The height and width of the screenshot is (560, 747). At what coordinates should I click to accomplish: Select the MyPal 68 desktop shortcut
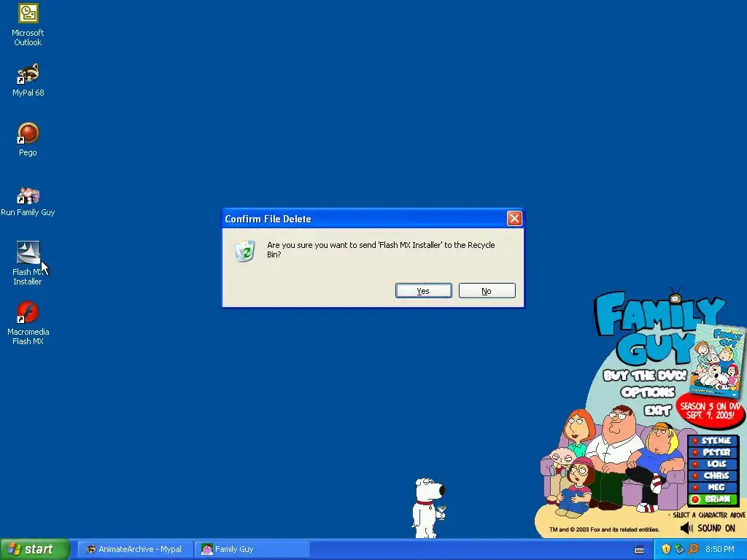point(28,79)
